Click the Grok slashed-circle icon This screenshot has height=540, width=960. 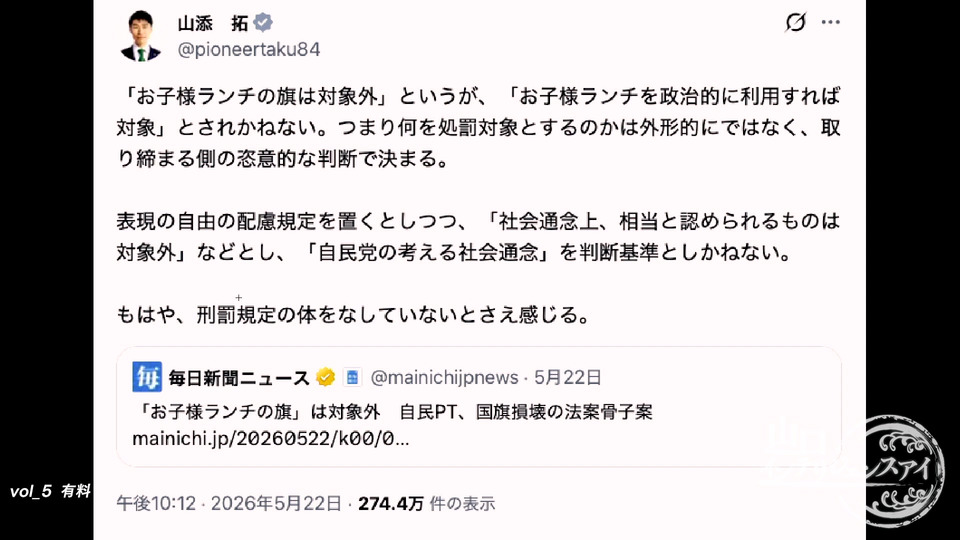[795, 22]
